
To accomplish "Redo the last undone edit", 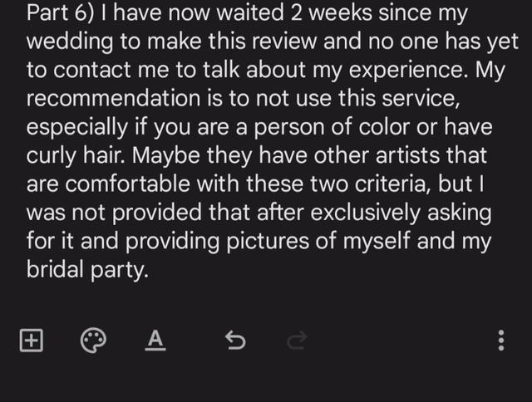I will coord(298,341).
